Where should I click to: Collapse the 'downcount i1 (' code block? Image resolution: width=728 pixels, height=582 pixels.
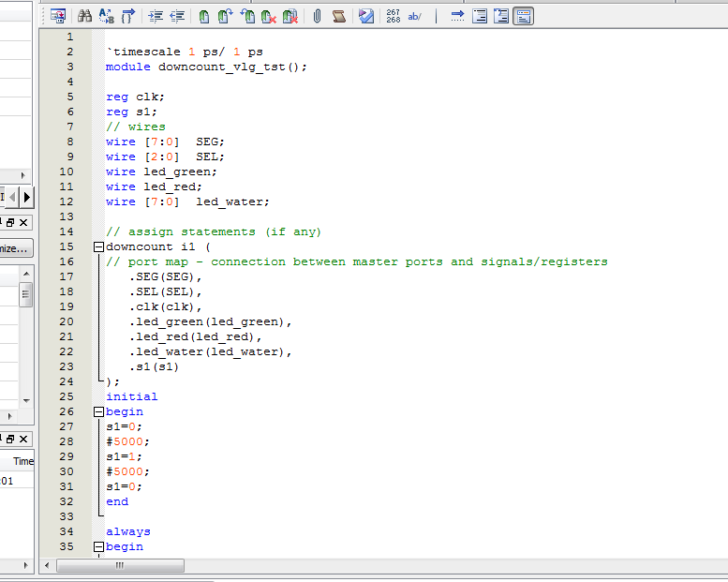[97, 246]
